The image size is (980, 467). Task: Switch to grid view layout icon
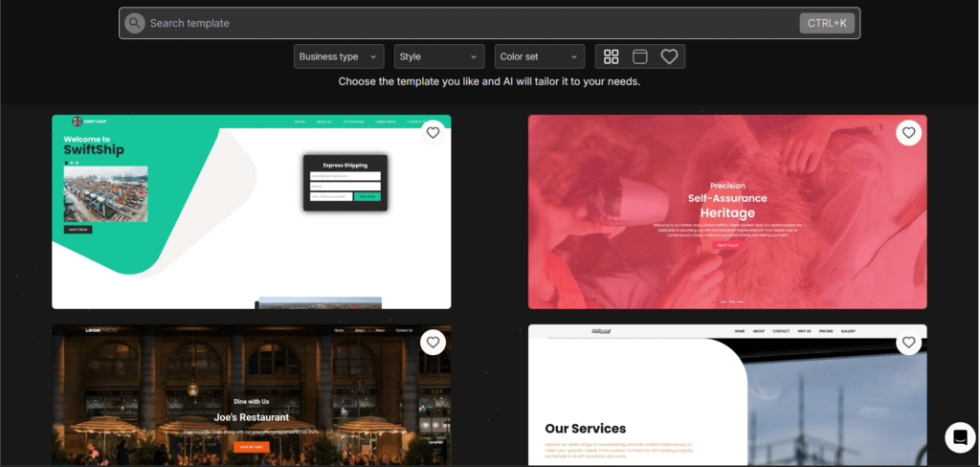612,56
